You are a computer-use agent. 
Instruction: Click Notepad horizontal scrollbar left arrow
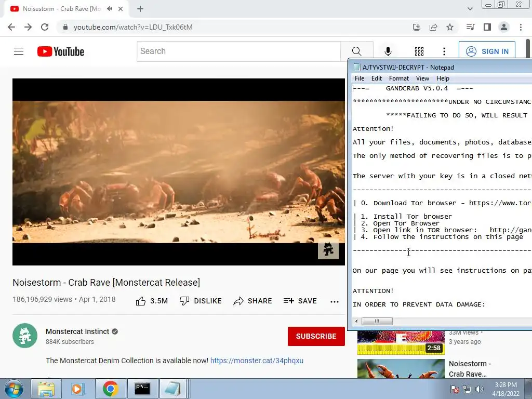click(x=356, y=321)
